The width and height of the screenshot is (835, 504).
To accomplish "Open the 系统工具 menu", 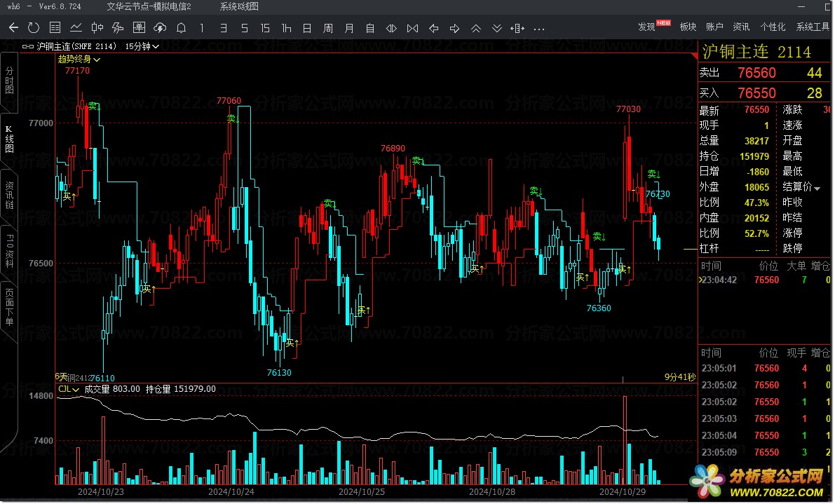I will [x=813, y=27].
